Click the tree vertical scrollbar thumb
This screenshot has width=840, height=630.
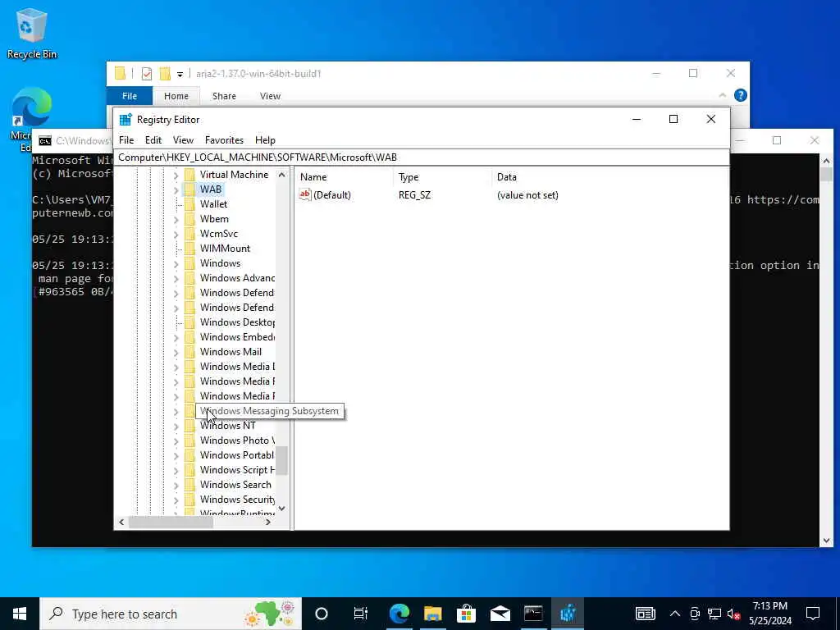pyautogui.click(x=282, y=461)
